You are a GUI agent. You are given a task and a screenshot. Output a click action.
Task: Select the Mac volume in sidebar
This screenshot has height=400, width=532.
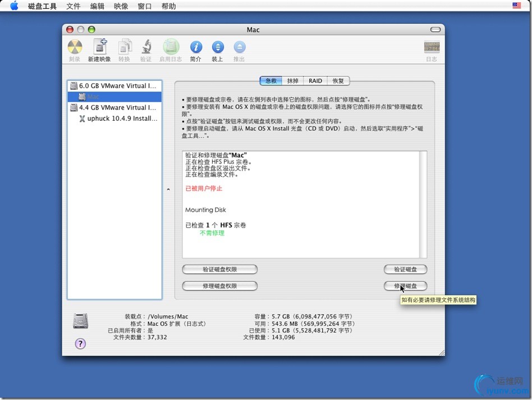114,97
